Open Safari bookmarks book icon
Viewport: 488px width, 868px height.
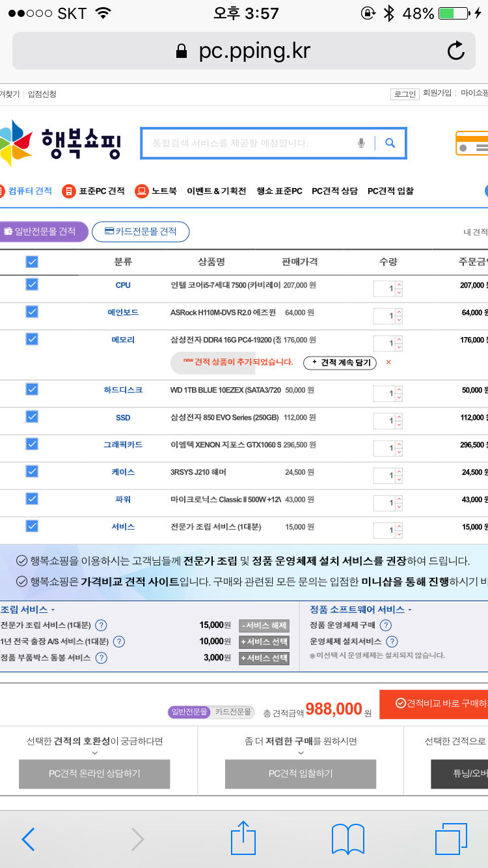[347, 839]
